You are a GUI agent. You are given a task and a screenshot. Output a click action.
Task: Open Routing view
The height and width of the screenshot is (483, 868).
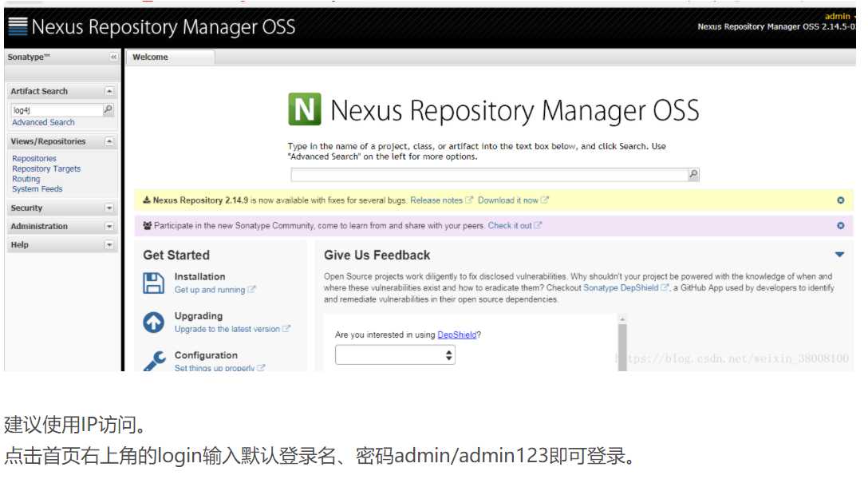tap(26, 179)
